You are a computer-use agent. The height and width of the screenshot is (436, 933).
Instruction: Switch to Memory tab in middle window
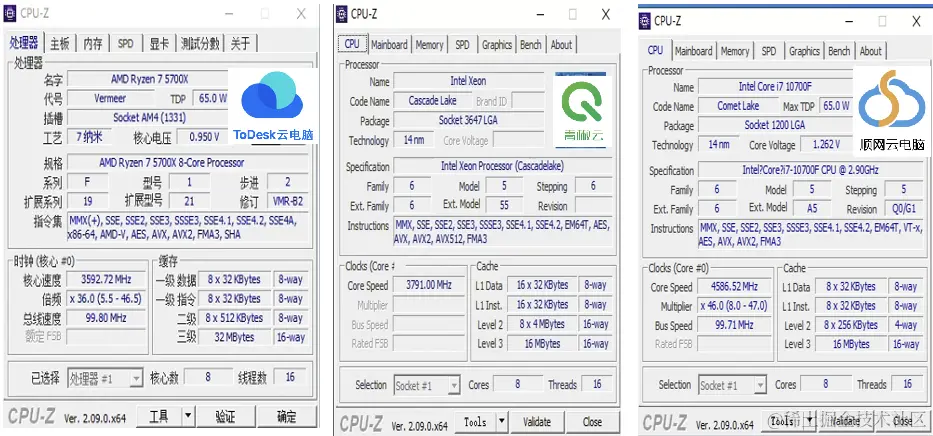tap(429, 45)
